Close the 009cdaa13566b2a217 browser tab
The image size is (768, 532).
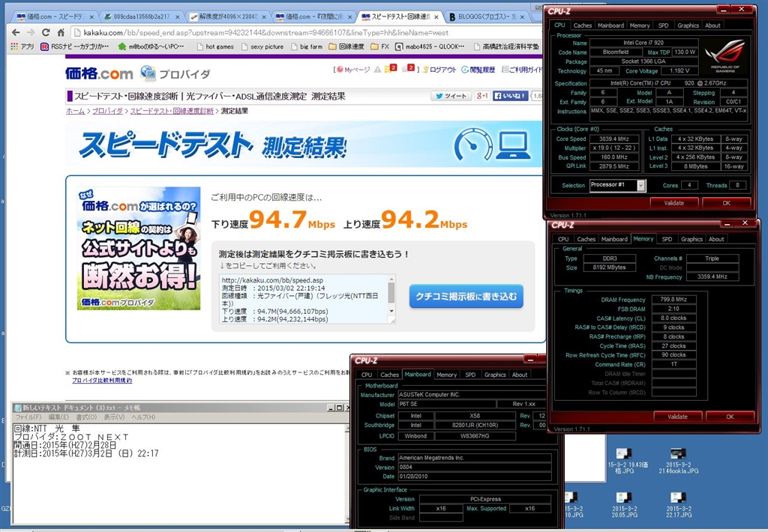[x=177, y=16]
